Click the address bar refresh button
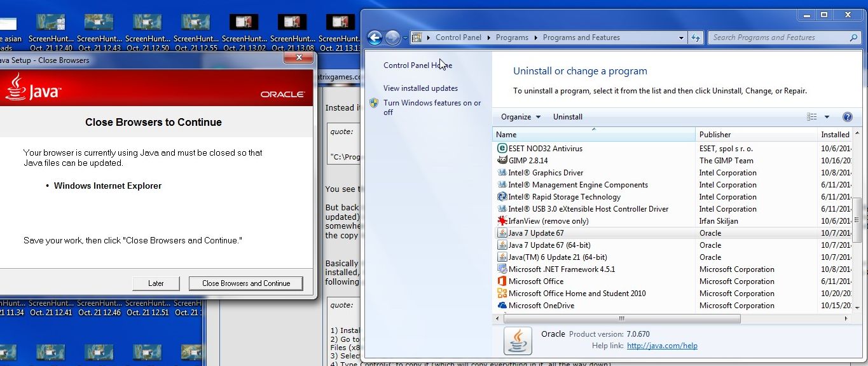Screen dimensions: 868x366 (x=696, y=37)
